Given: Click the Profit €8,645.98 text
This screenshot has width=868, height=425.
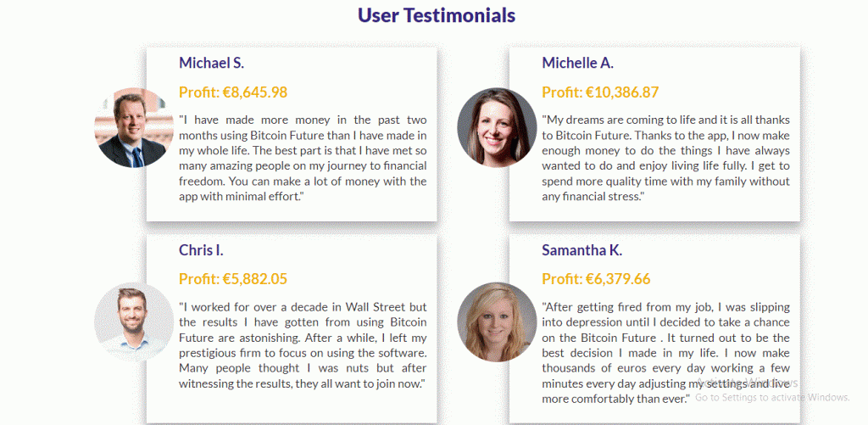Looking at the screenshot, I should 233,92.
